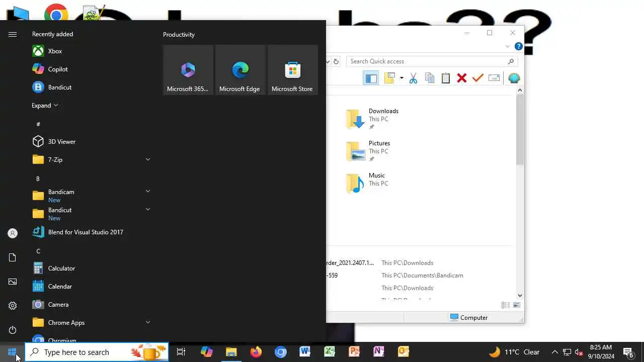Open Microsoft 365 tile

click(x=188, y=70)
